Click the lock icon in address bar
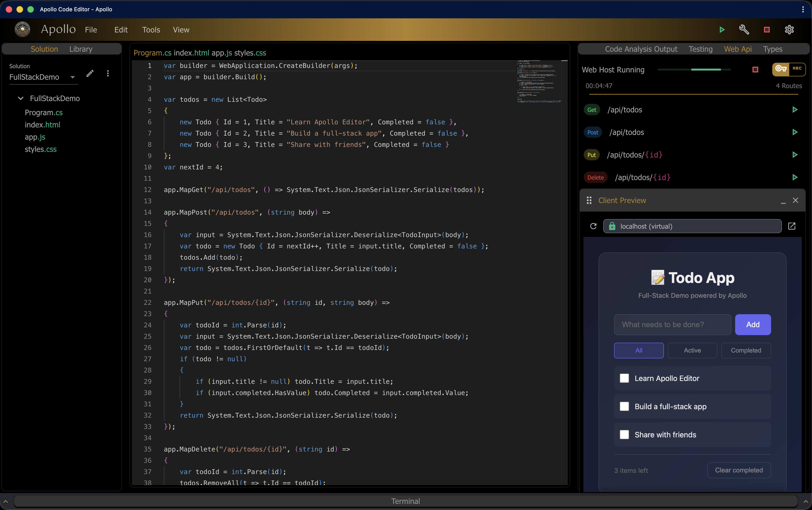The image size is (812, 510). tap(612, 226)
